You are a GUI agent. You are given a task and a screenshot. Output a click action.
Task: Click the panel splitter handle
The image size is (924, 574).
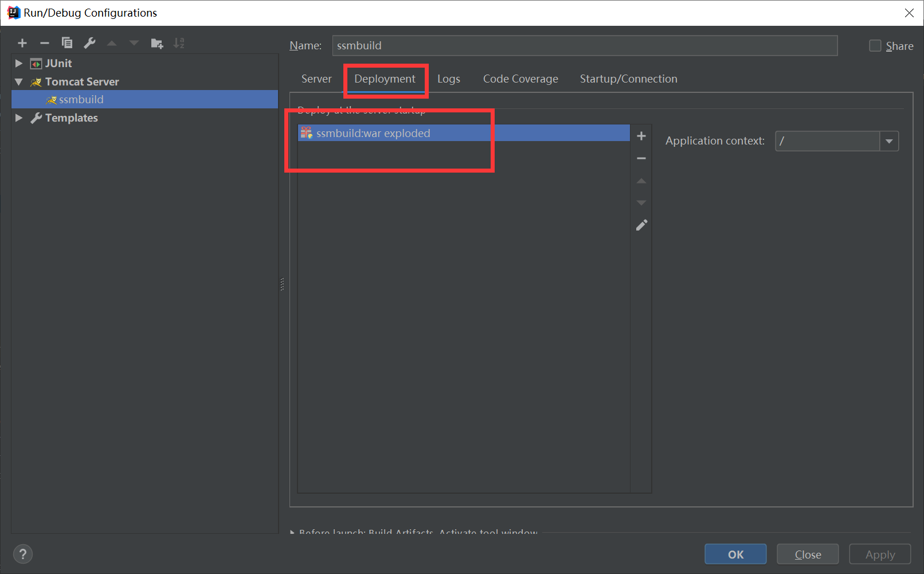click(282, 284)
